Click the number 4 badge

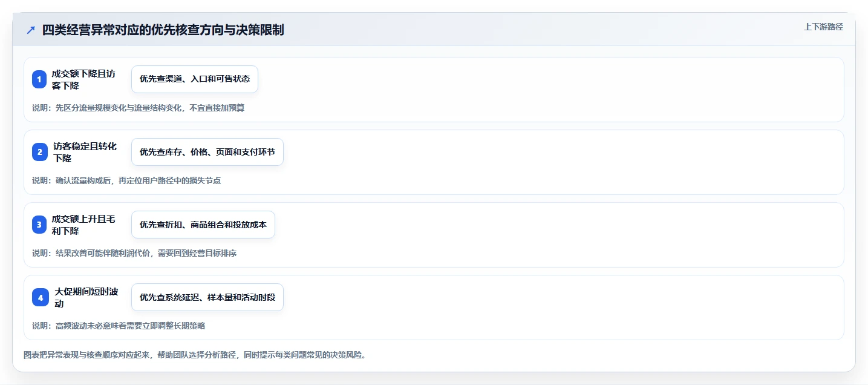[x=41, y=297]
